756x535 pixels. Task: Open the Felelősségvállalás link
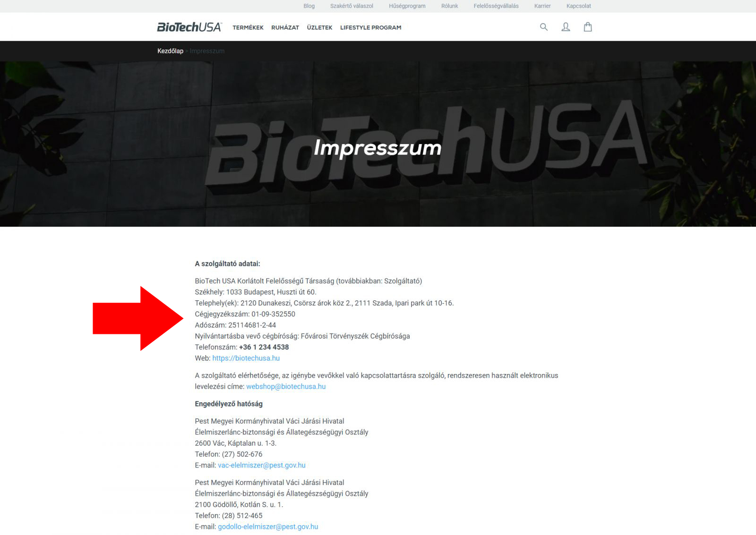point(496,6)
